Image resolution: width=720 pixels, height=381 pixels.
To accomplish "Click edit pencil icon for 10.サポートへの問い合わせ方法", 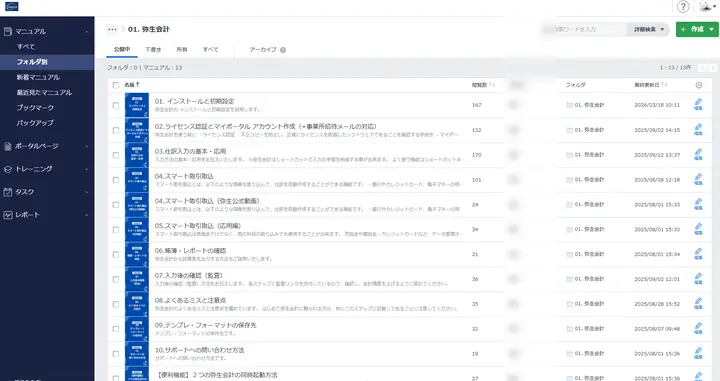I will [698, 353].
